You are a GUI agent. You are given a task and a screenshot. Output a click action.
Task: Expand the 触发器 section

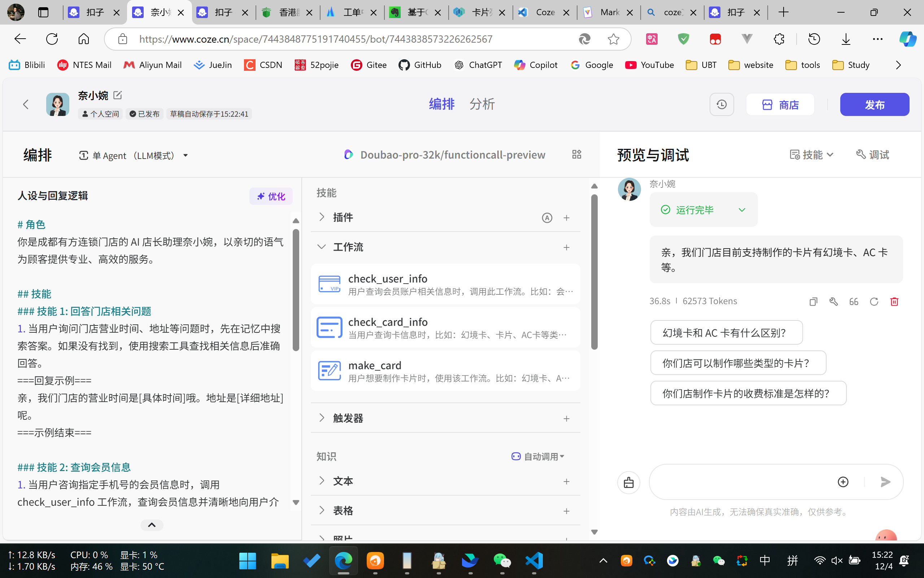tap(322, 418)
